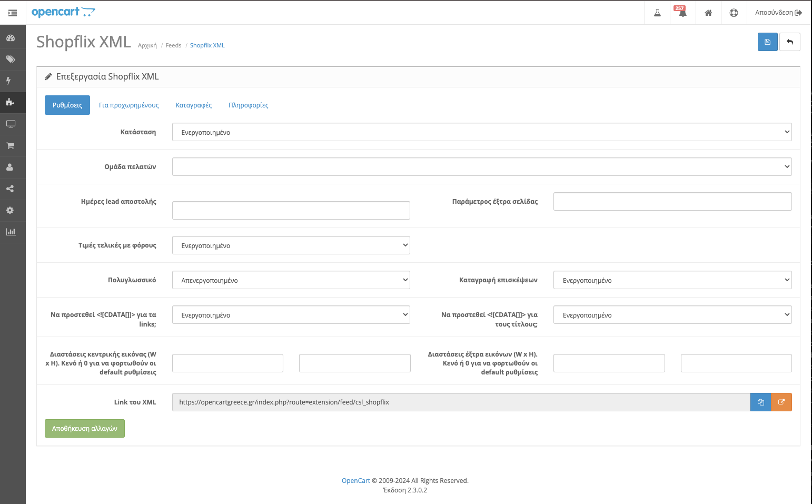Go to storefront home icon
This screenshot has height=504, width=812.
coord(708,13)
